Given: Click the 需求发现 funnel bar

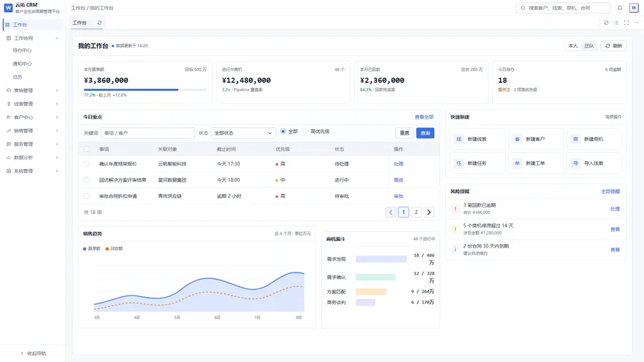Looking at the screenshot, I should pos(381,259).
